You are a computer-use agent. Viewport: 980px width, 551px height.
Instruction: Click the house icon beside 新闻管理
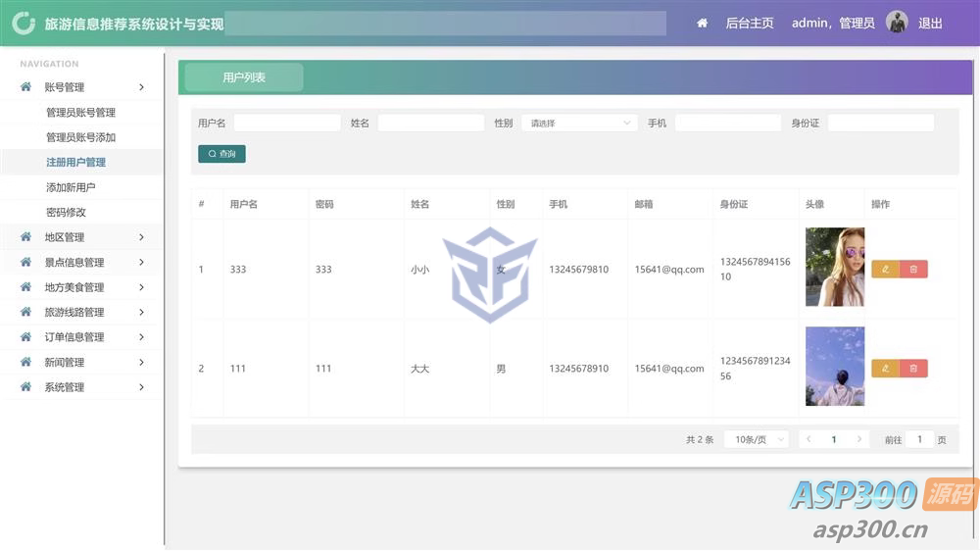click(x=25, y=362)
